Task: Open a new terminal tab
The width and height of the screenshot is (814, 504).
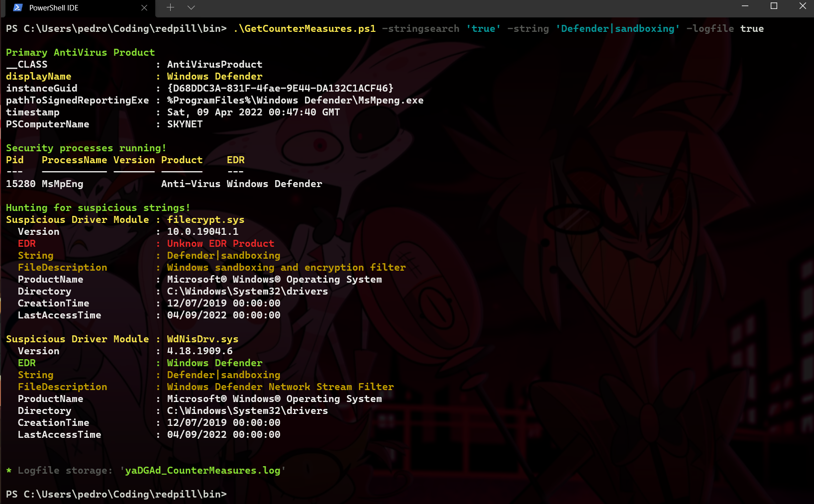Action: coord(170,7)
